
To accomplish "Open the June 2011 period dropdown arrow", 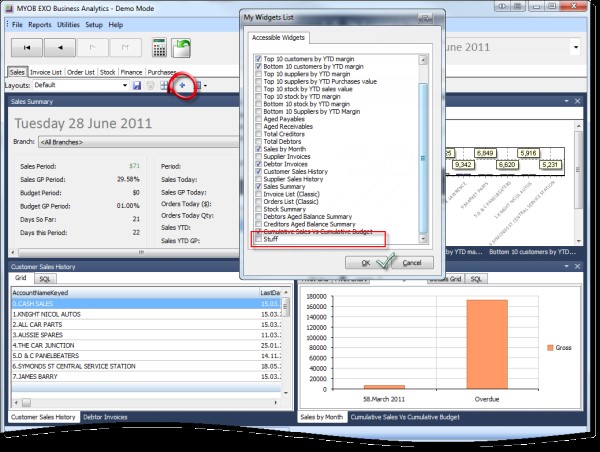I will click(576, 47).
